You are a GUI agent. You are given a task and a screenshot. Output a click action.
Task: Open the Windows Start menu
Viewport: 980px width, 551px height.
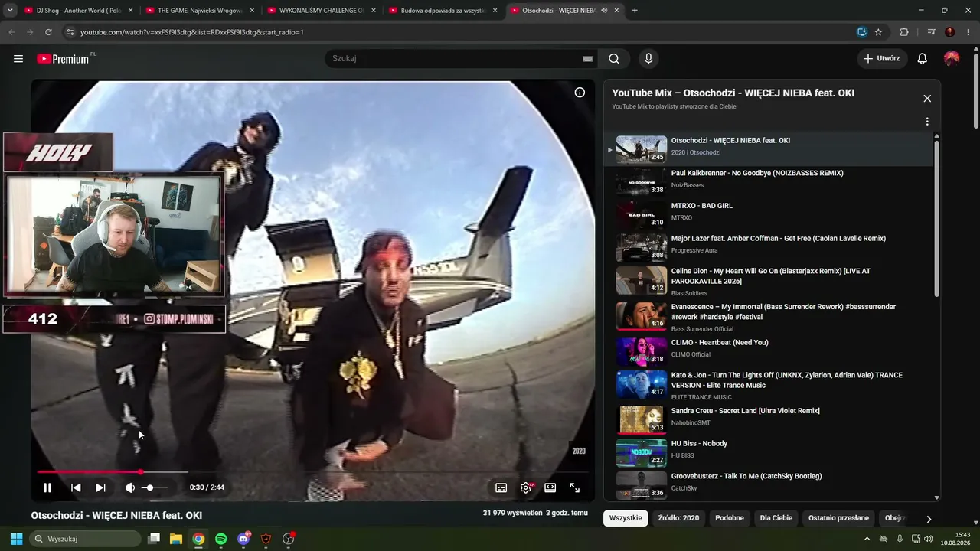[x=16, y=539]
